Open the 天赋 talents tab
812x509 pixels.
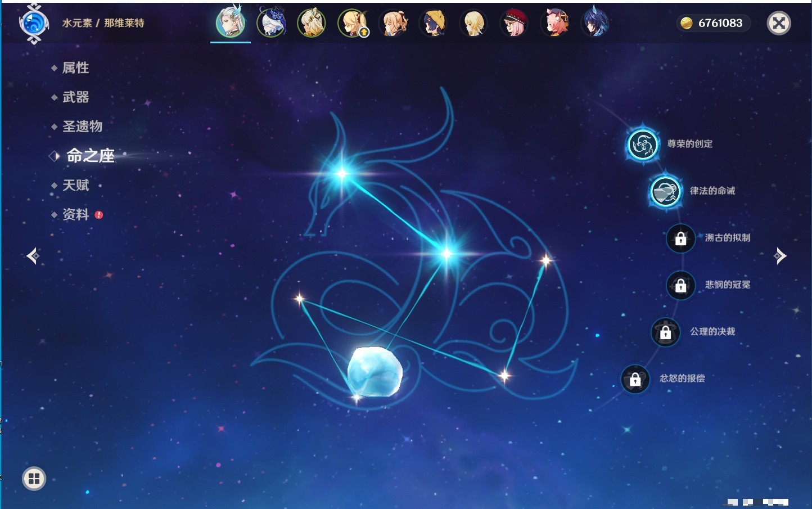pos(75,185)
